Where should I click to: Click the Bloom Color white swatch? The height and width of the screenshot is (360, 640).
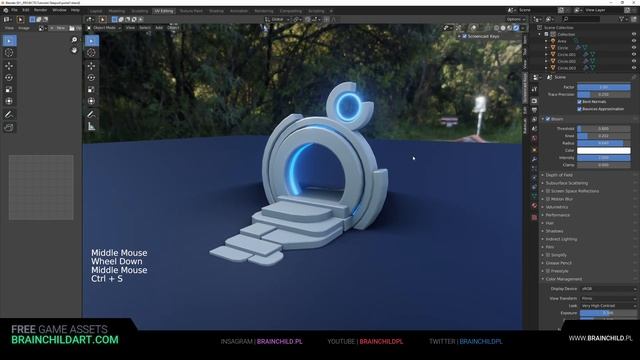coord(604,151)
